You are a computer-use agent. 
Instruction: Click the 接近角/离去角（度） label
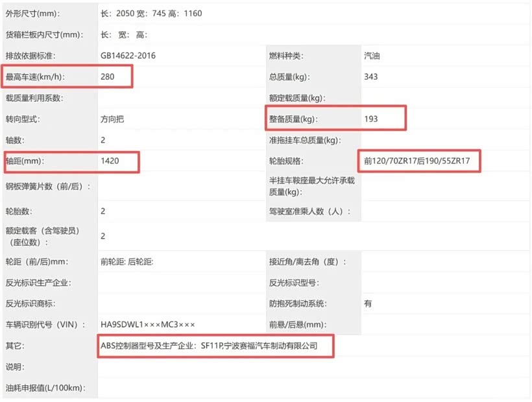[308, 262]
